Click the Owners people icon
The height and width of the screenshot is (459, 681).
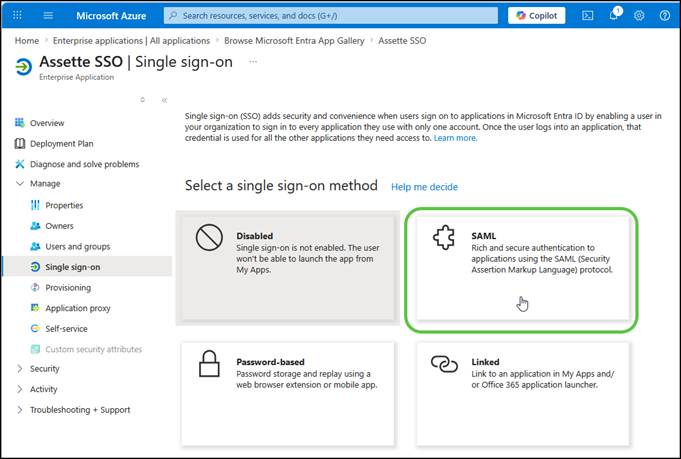coord(35,226)
